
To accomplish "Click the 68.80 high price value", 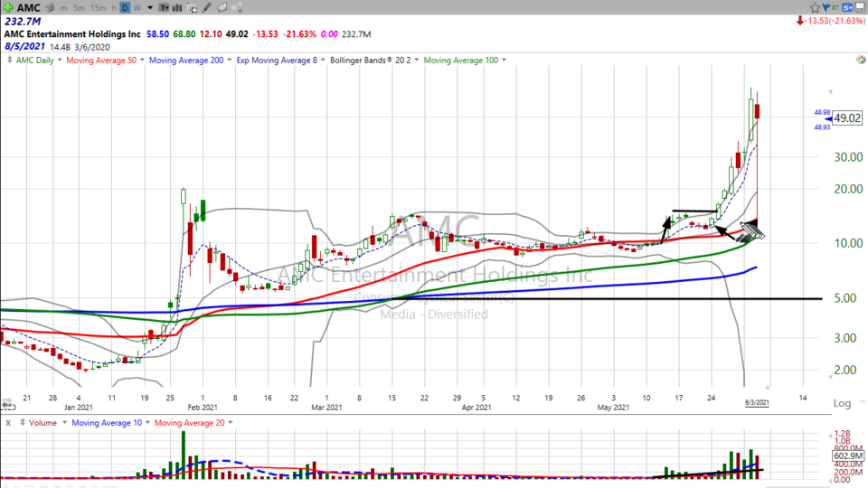I will [184, 33].
